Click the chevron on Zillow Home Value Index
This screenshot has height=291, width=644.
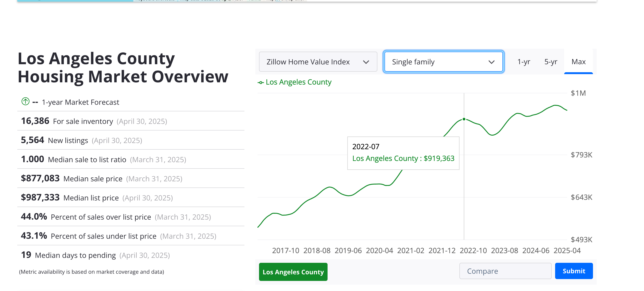point(366,62)
